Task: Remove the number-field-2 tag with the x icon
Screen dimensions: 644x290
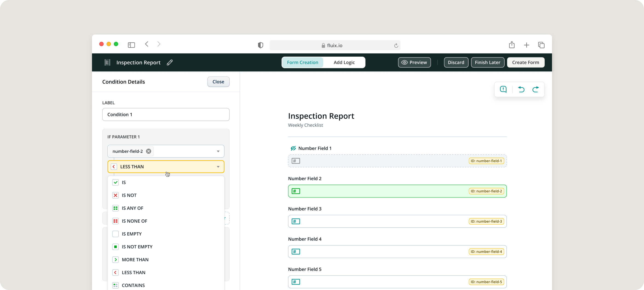Action: click(x=149, y=151)
